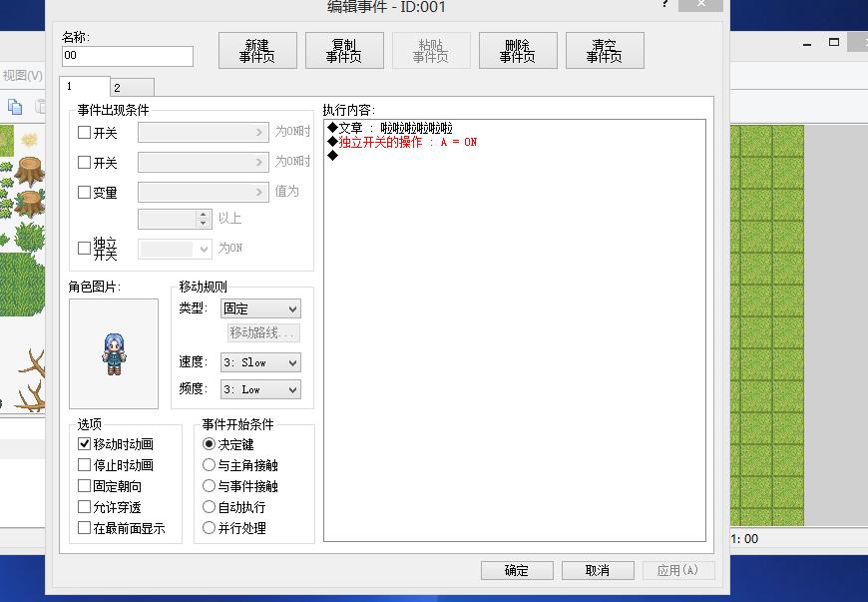Screen dimensions: 868x602
Task: Focus the 名称 input field
Action: pyautogui.click(x=128, y=56)
